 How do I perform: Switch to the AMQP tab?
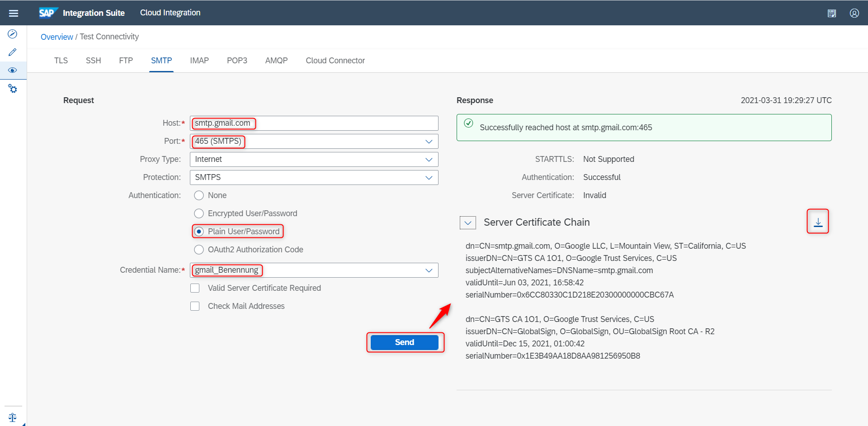tap(276, 61)
